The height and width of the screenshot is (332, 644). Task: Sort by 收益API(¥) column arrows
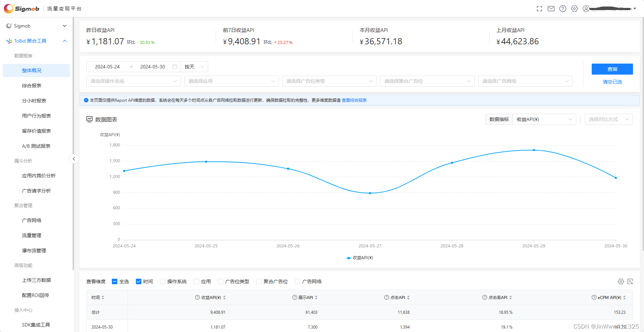(x=224, y=298)
